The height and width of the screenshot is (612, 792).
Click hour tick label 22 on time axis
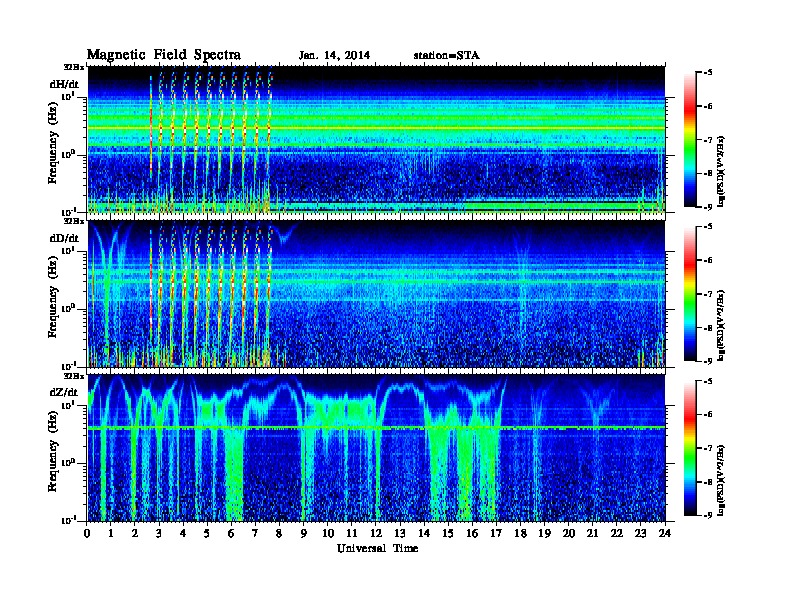617,533
